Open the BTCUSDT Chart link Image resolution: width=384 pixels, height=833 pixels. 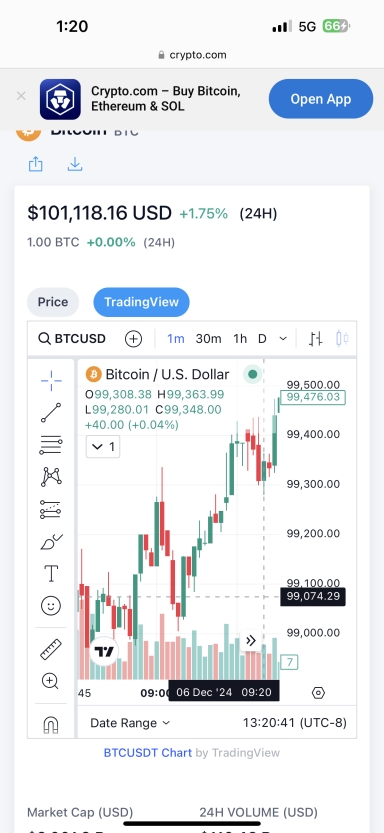(148, 753)
